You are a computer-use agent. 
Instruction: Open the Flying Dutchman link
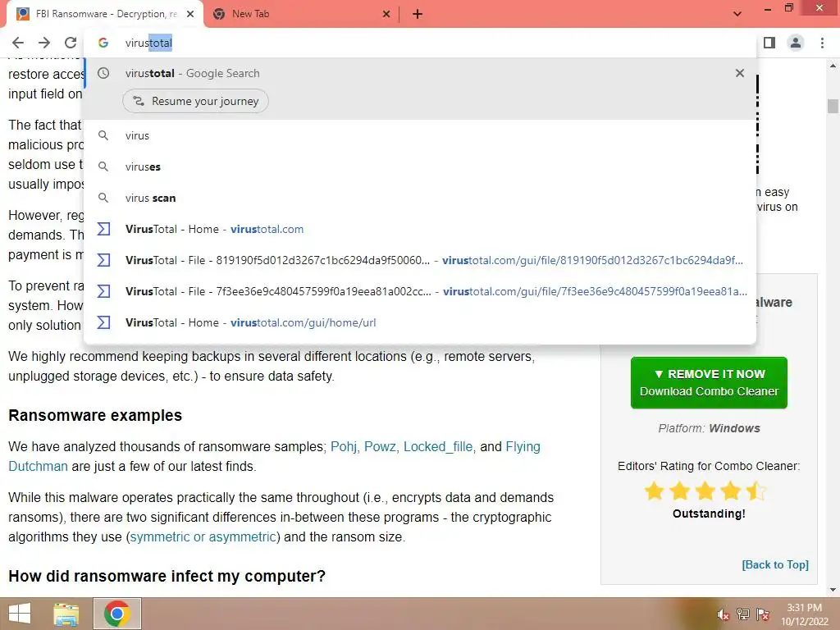coord(523,446)
